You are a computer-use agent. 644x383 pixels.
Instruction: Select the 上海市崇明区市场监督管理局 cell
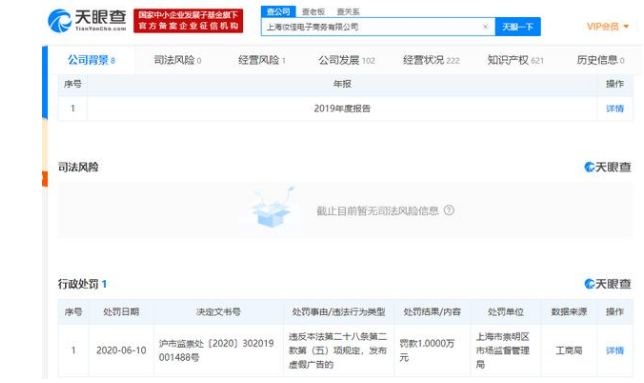pos(506,350)
